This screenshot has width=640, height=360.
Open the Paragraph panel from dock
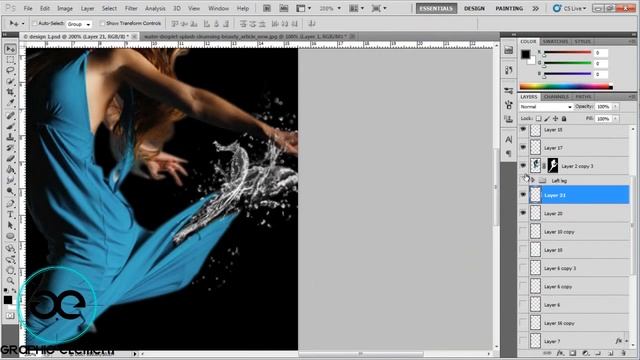(509, 153)
